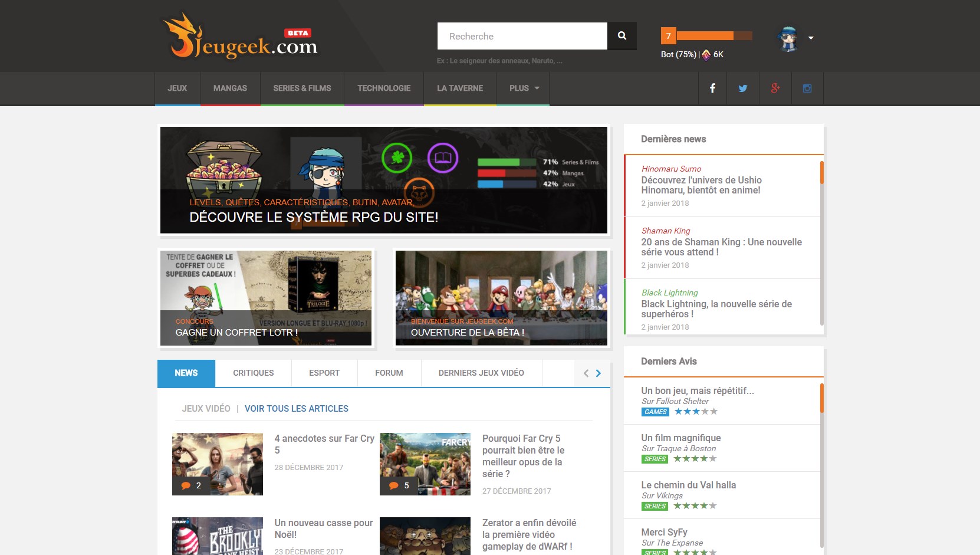Click star rating for Vikings review

click(x=695, y=506)
